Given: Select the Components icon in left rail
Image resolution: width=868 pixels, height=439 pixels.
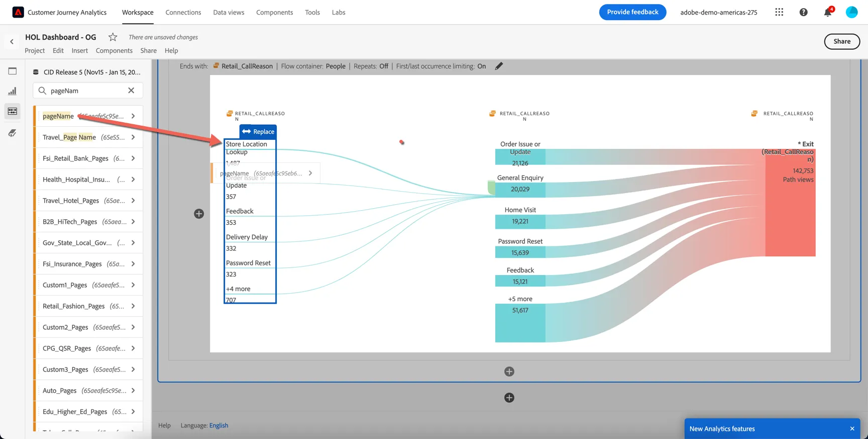Looking at the screenshot, I should (13, 111).
